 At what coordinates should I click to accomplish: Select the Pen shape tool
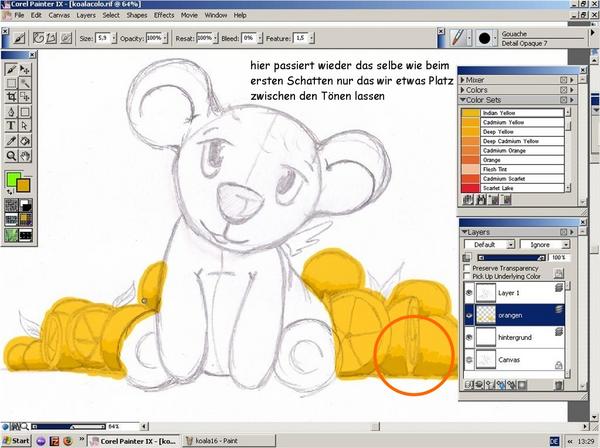point(11,112)
